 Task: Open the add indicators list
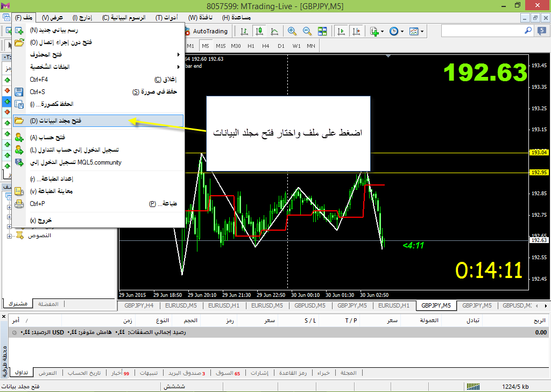point(375,31)
